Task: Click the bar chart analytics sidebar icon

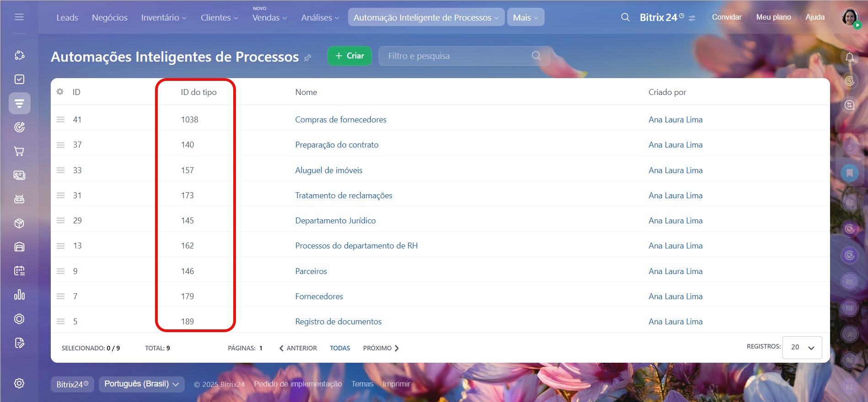Action: point(19,295)
